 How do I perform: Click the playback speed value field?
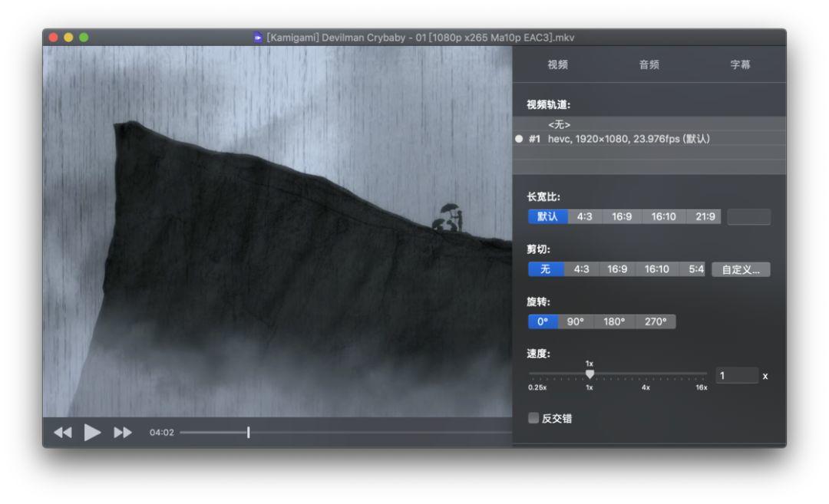[x=737, y=376]
